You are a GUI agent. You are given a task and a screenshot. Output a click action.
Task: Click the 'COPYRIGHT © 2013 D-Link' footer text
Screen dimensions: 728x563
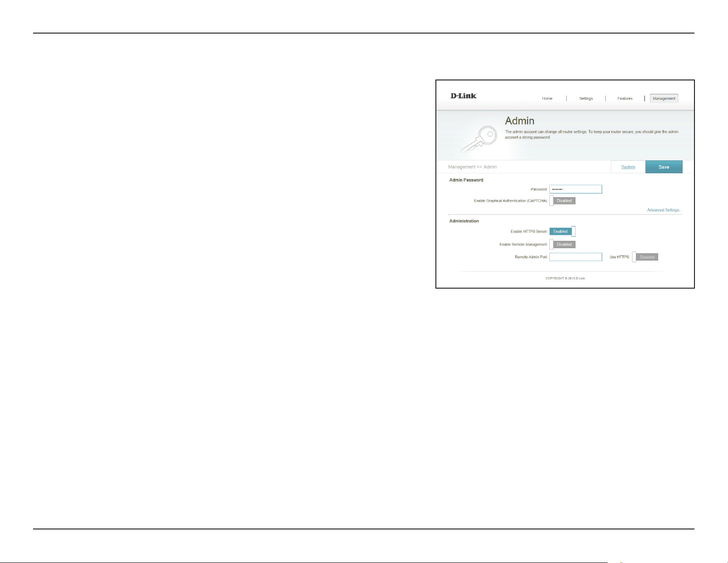(x=565, y=279)
